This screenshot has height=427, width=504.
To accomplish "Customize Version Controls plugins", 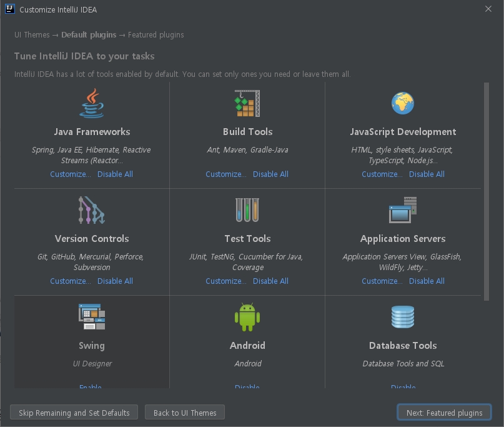I will [x=71, y=281].
